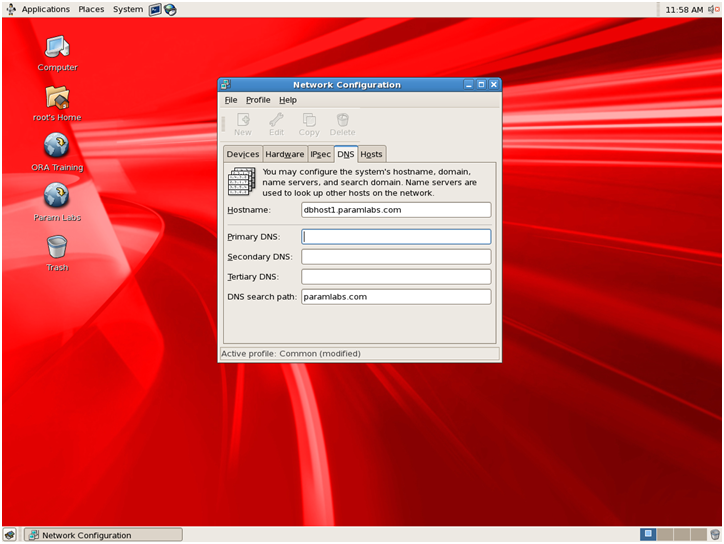Screen dimensions: 724x544
Task: Click the DNS server stack icon
Action: tap(241, 181)
